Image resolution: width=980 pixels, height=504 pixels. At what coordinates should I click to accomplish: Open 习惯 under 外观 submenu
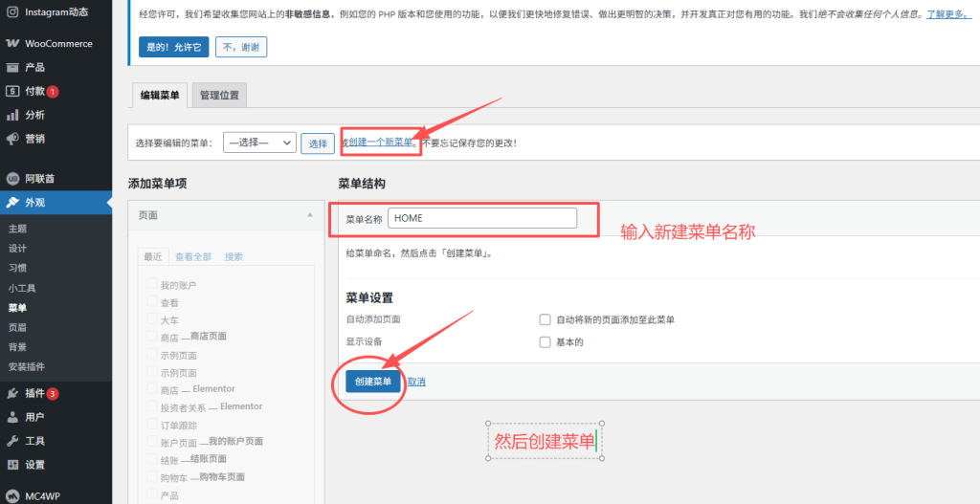[x=17, y=268]
